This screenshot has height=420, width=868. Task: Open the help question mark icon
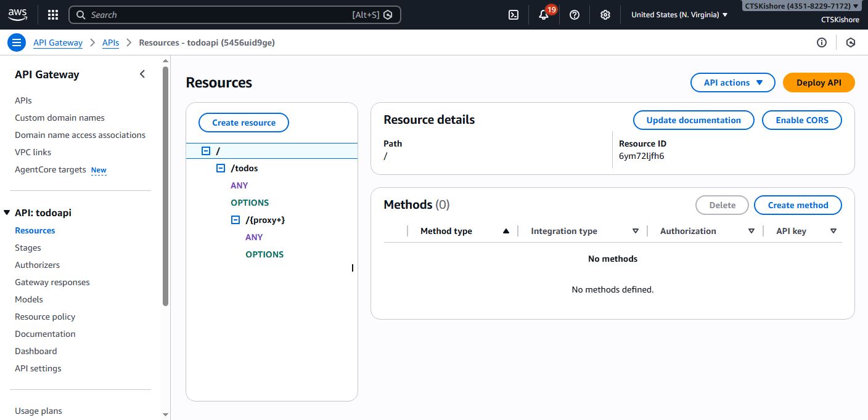(575, 15)
